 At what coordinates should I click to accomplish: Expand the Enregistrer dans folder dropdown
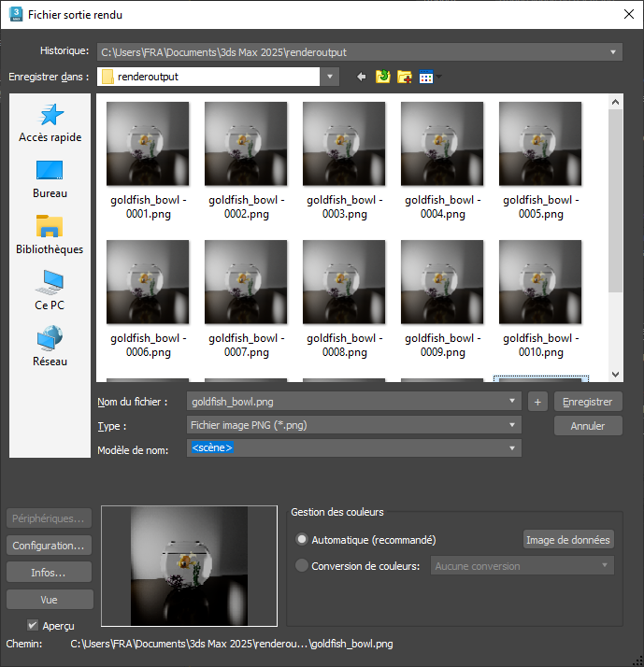(330, 77)
